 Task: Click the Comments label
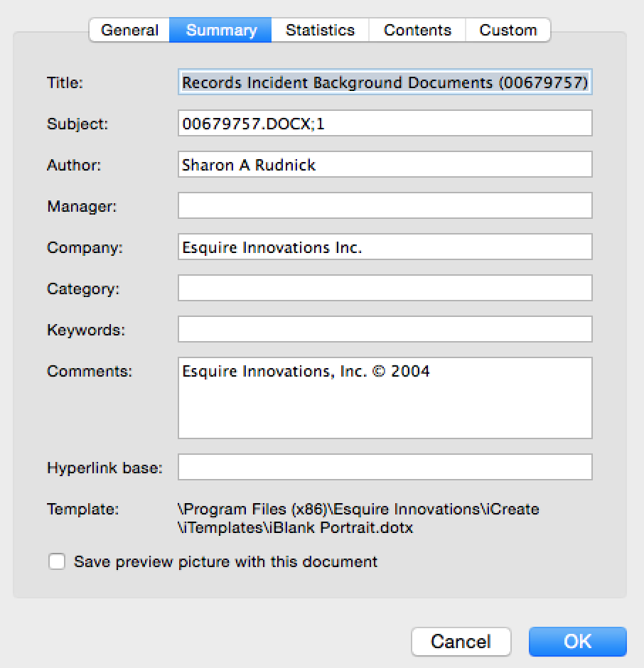pos(90,371)
